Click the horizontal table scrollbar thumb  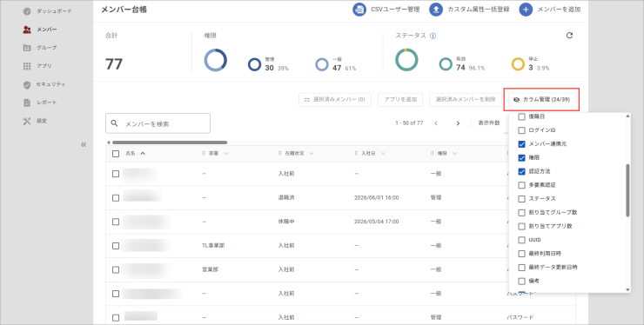coord(170,143)
